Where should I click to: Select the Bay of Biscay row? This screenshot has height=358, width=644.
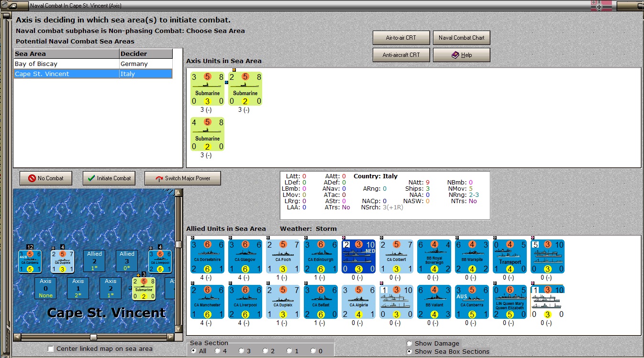pyautogui.click(x=93, y=64)
